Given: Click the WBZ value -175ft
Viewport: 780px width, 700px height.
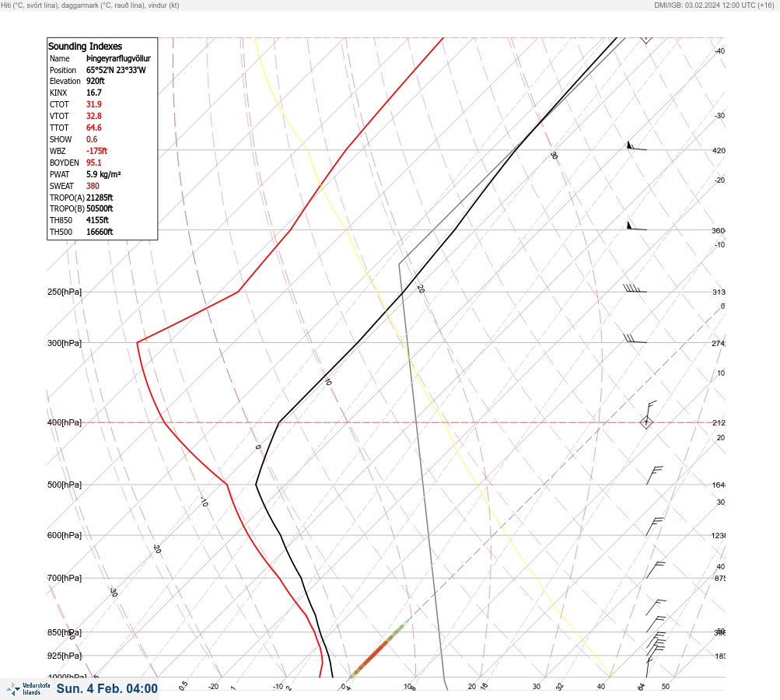Looking at the screenshot, I should (x=97, y=151).
